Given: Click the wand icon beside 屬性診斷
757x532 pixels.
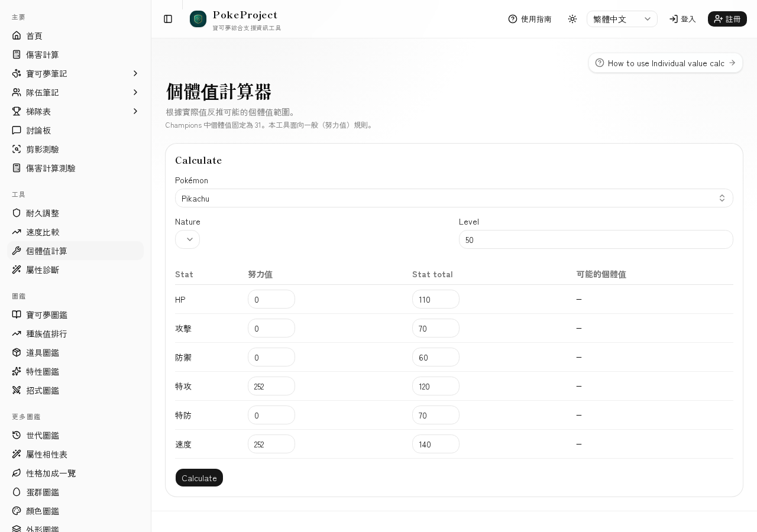Looking at the screenshot, I should [17, 270].
